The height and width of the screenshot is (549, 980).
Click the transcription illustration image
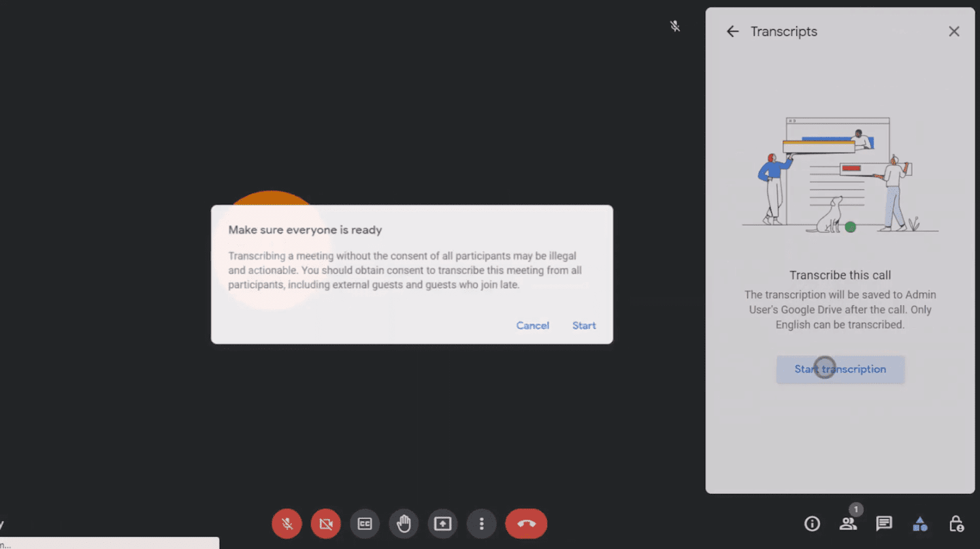click(x=840, y=174)
